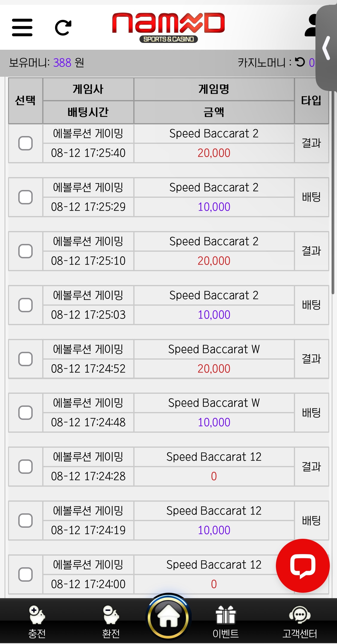Open the red live chat bubble
Viewport: 337px width, 644px height.
(x=303, y=565)
